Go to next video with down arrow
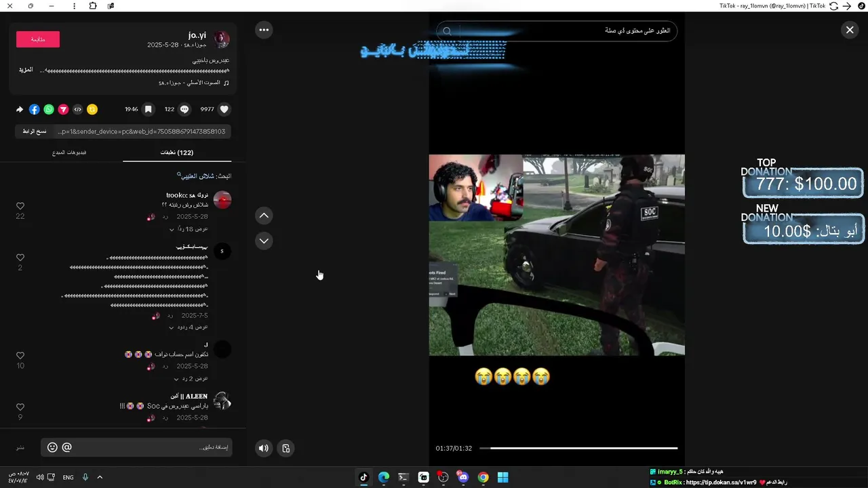The width and height of the screenshot is (868, 488). (x=264, y=241)
